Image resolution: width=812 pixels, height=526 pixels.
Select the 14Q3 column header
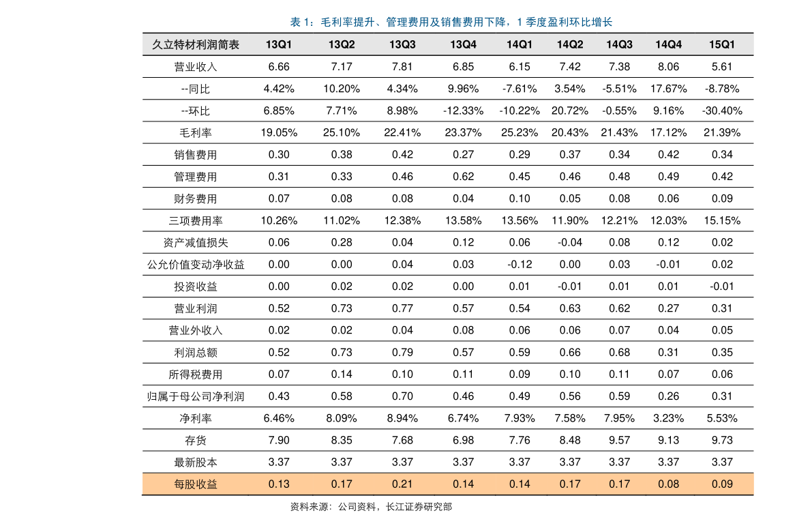point(618,44)
